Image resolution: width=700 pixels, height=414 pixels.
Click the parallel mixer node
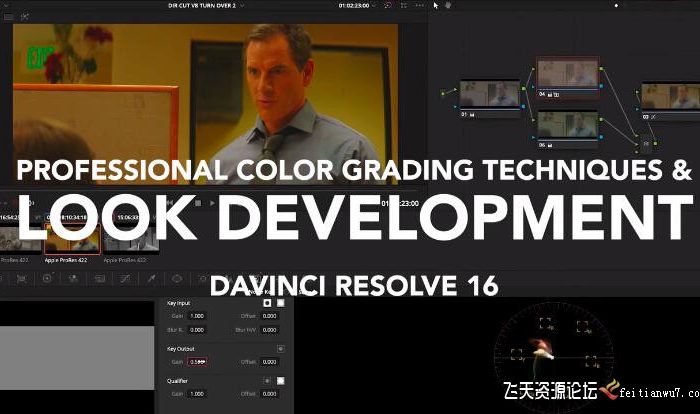tap(646, 144)
